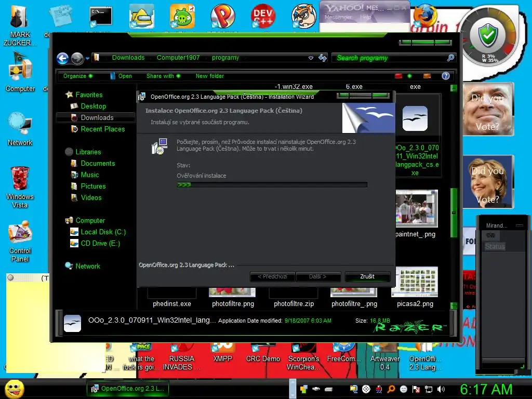Refresh the programy folder view
Screen dimensions: 532x399
pyautogui.click(x=322, y=58)
